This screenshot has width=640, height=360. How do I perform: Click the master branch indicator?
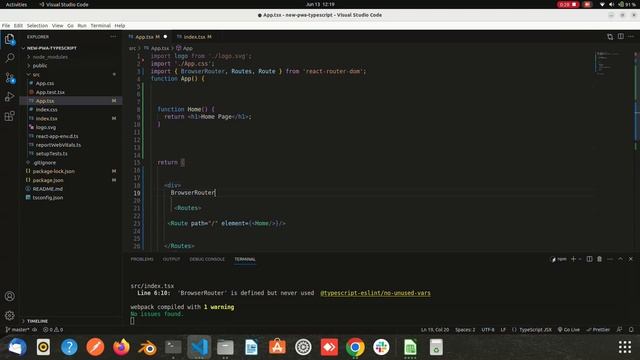click(18, 329)
